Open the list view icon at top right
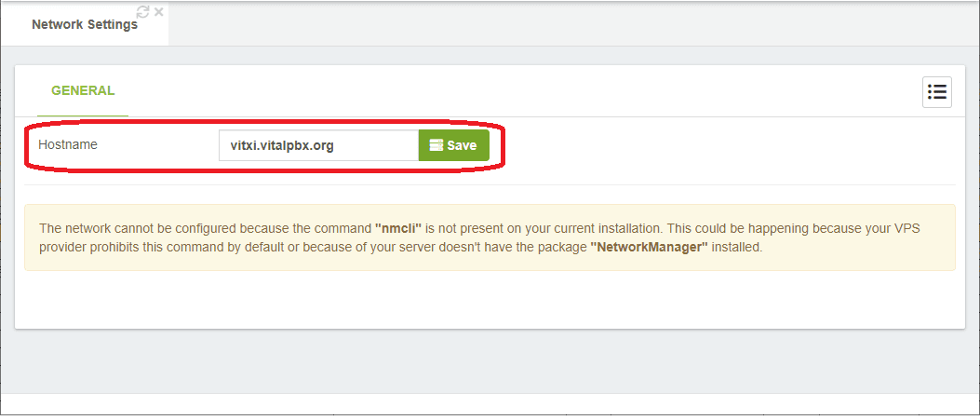 coord(937,92)
